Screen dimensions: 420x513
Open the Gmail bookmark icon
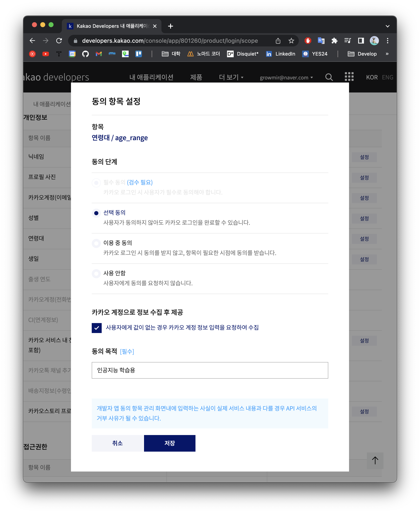pos(99,54)
